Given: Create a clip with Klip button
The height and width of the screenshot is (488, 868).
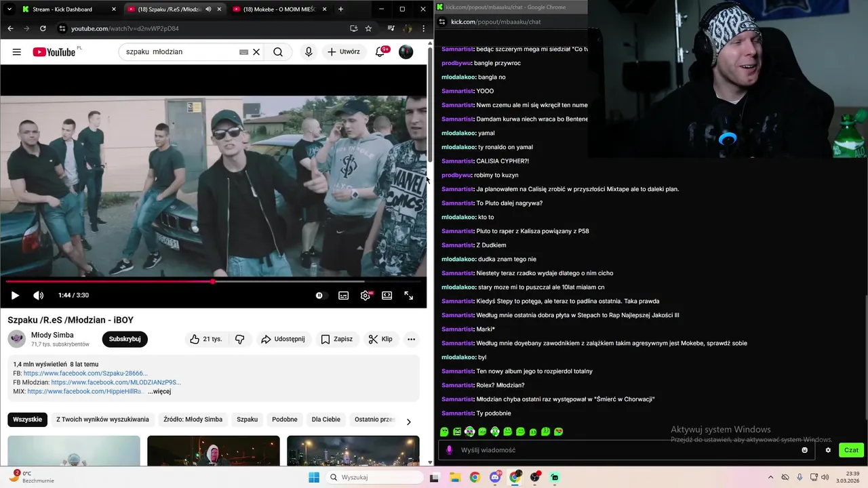Looking at the screenshot, I should [x=380, y=339].
